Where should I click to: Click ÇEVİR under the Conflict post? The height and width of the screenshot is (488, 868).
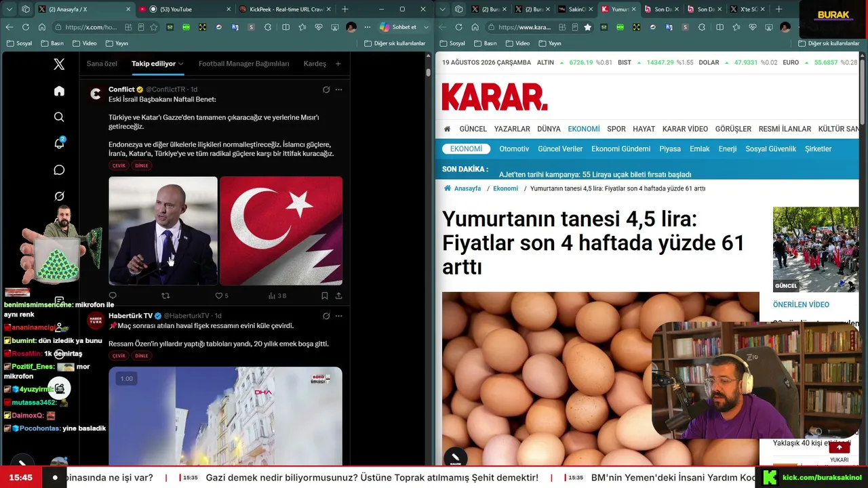pyautogui.click(x=119, y=165)
